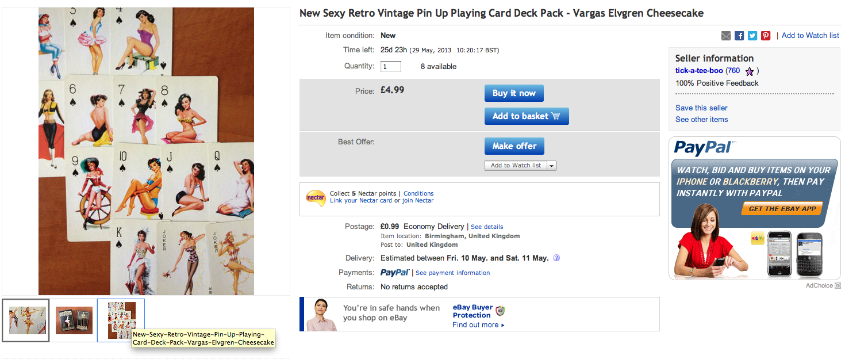Click the eBay Buyer Protection shield icon
868x363 pixels.
coord(500,311)
